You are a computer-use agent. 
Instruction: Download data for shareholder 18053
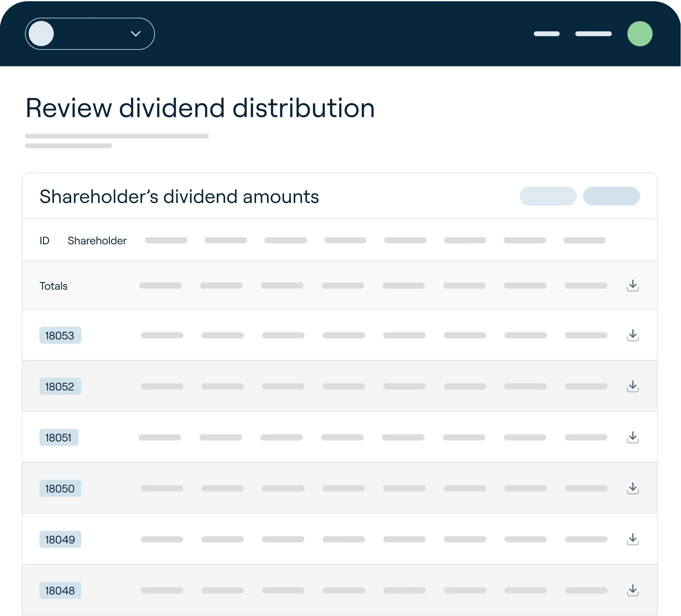click(x=633, y=336)
